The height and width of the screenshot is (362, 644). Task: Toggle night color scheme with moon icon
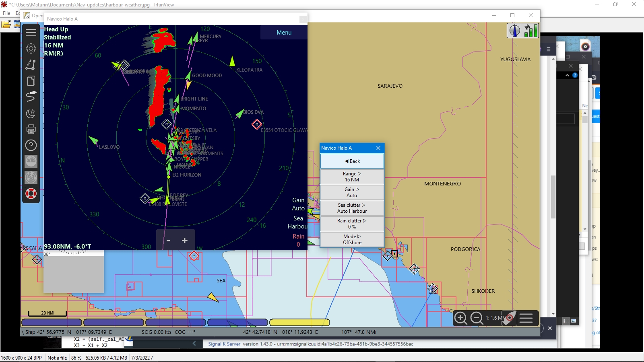tap(31, 113)
